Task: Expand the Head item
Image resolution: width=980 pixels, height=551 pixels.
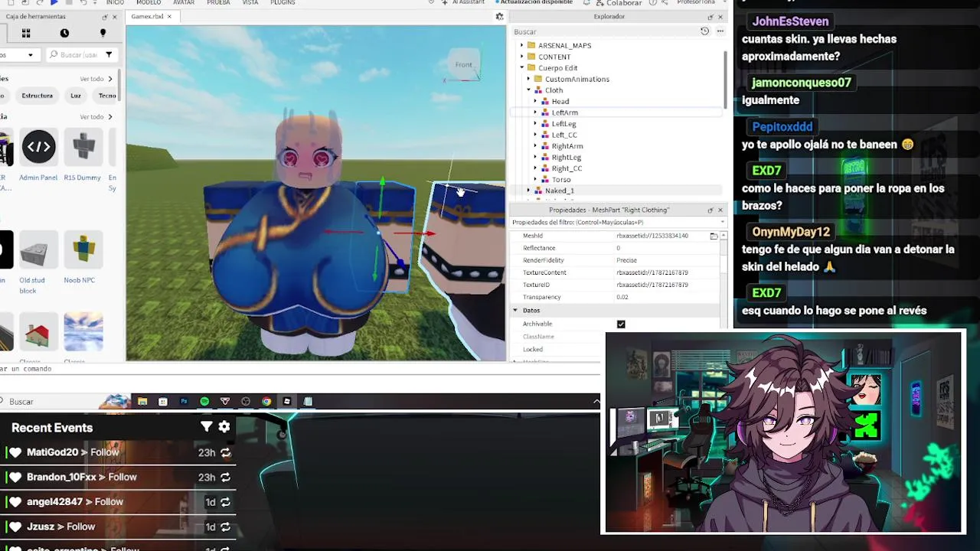Action: coord(535,101)
